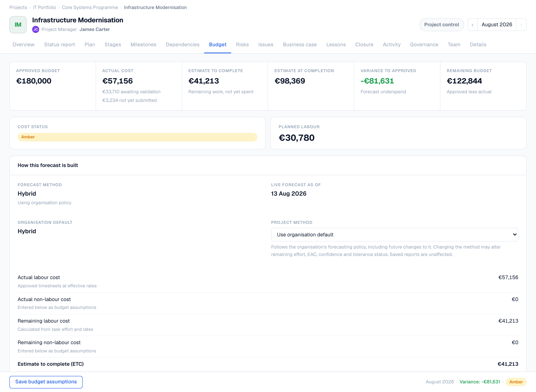Click the JC manager avatar
This screenshot has width=536, height=392.
(36, 29)
